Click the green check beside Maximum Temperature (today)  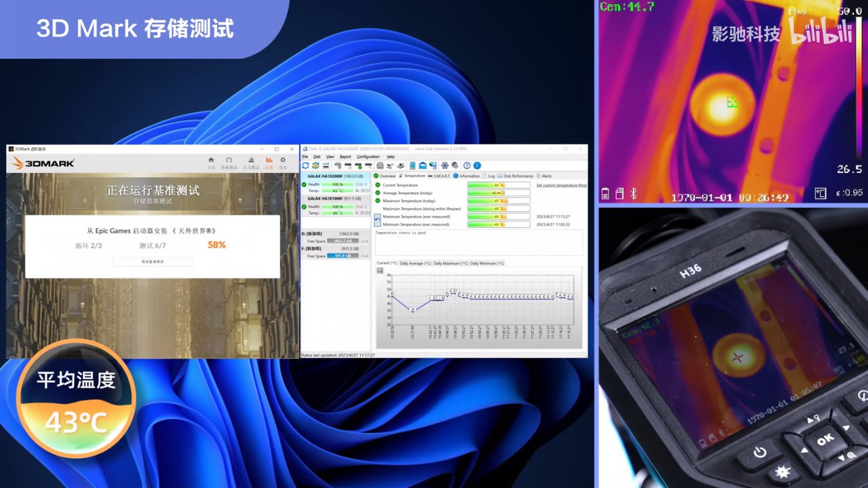[x=378, y=201]
